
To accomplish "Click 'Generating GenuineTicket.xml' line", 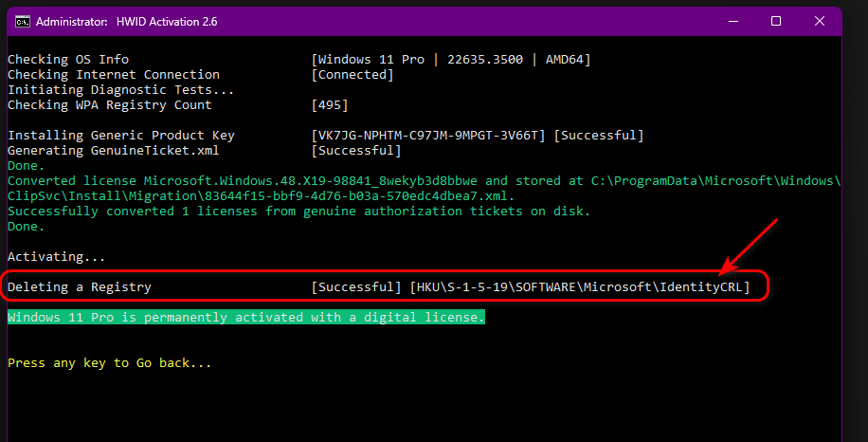I will pos(114,150).
